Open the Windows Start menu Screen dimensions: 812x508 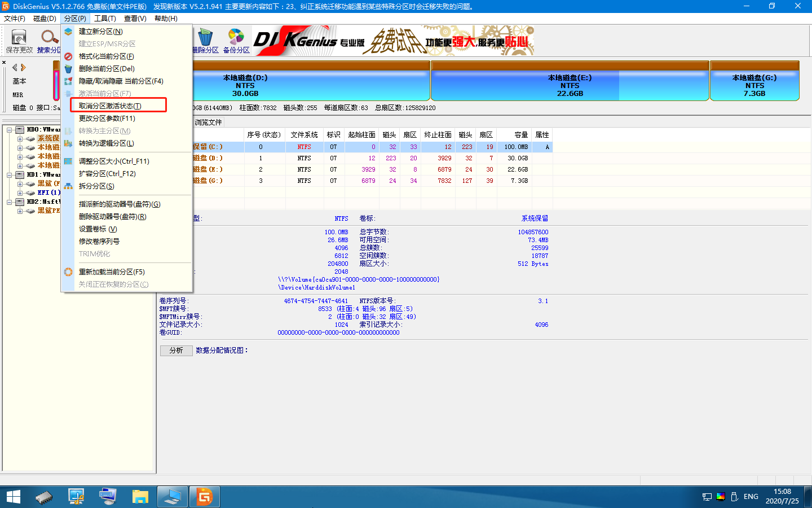14,497
